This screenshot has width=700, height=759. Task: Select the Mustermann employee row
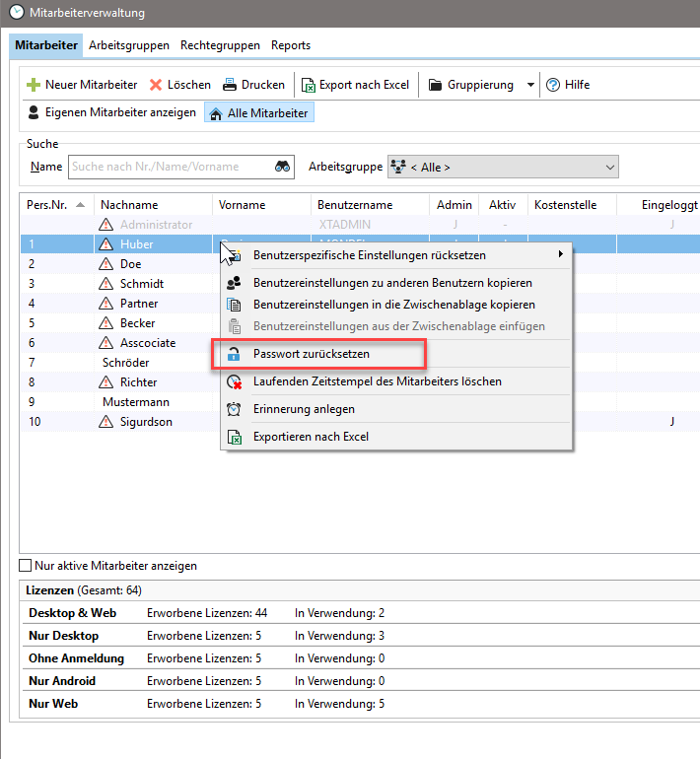pos(135,402)
